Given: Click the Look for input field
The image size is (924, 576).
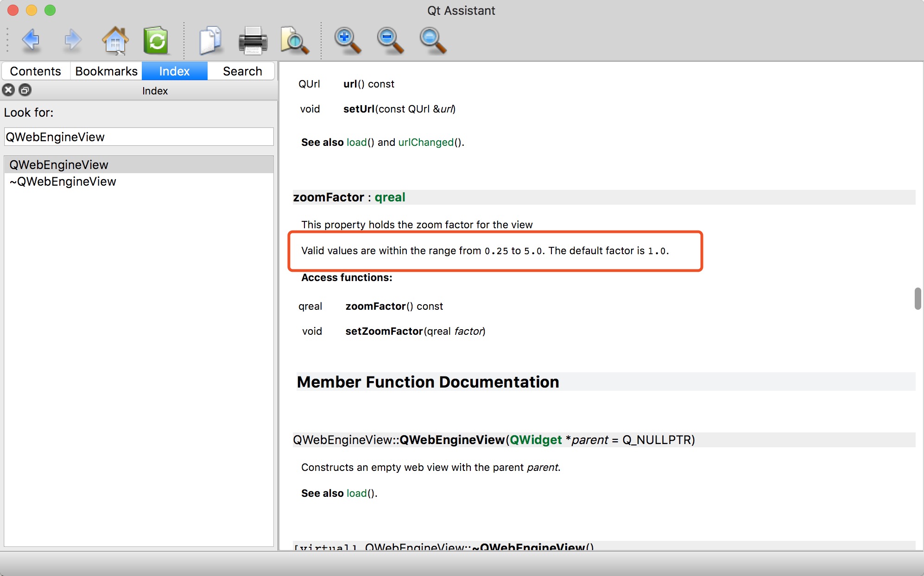Looking at the screenshot, I should pos(139,137).
